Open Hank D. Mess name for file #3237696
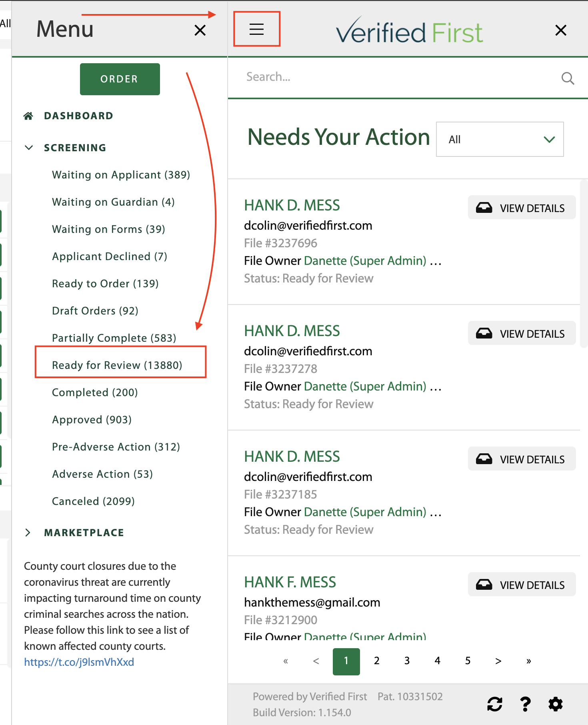The image size is (588, 725). tap(292, 205)
